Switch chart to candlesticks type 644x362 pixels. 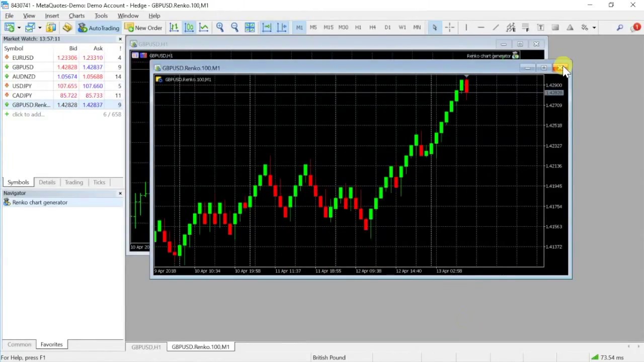[189, 28]
